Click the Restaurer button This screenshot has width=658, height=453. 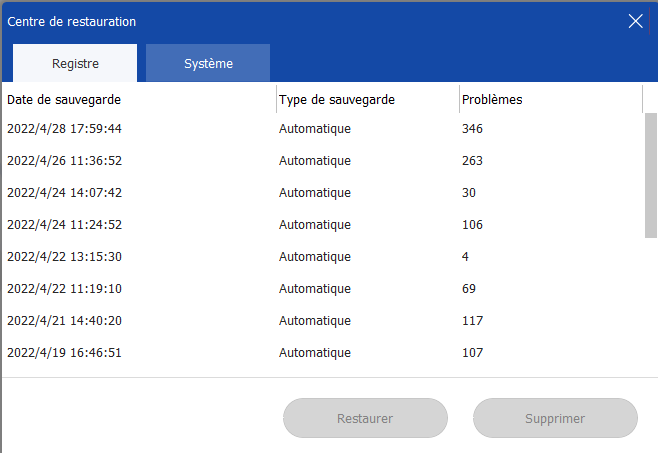(x=365, y=418)
